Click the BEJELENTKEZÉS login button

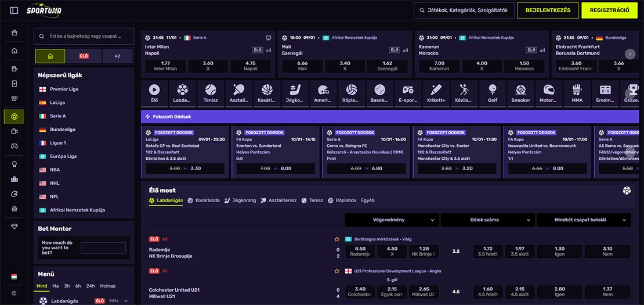click(548, 10)
